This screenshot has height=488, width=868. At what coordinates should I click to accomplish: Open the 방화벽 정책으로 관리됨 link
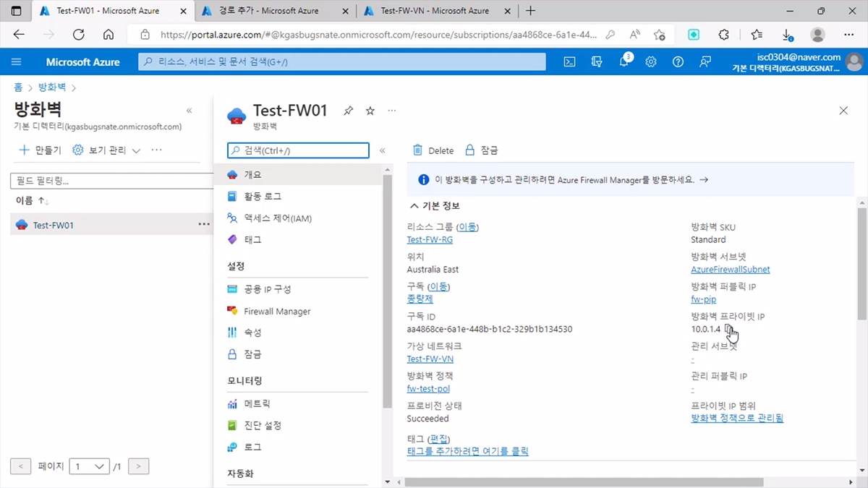[x=737, y=418]
